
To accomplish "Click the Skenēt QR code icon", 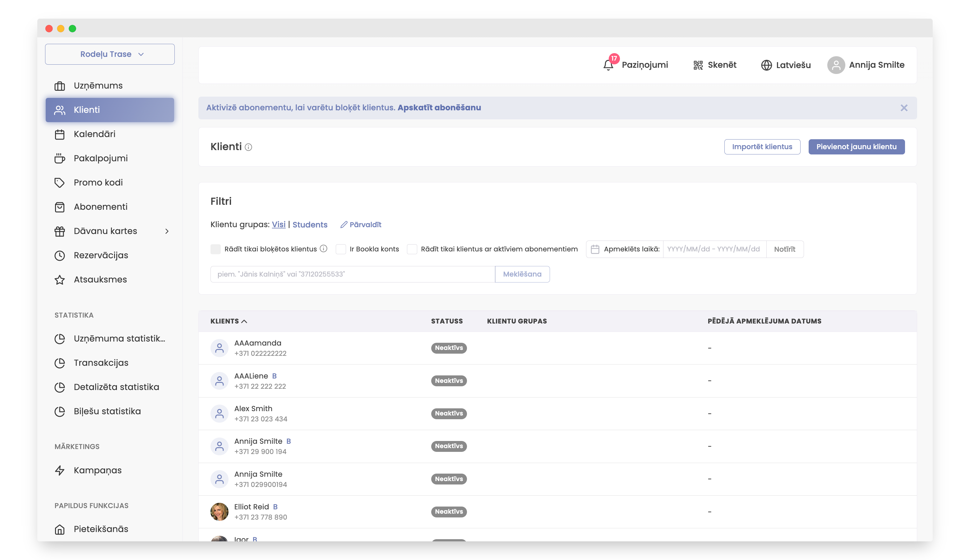I will (698, 65).
